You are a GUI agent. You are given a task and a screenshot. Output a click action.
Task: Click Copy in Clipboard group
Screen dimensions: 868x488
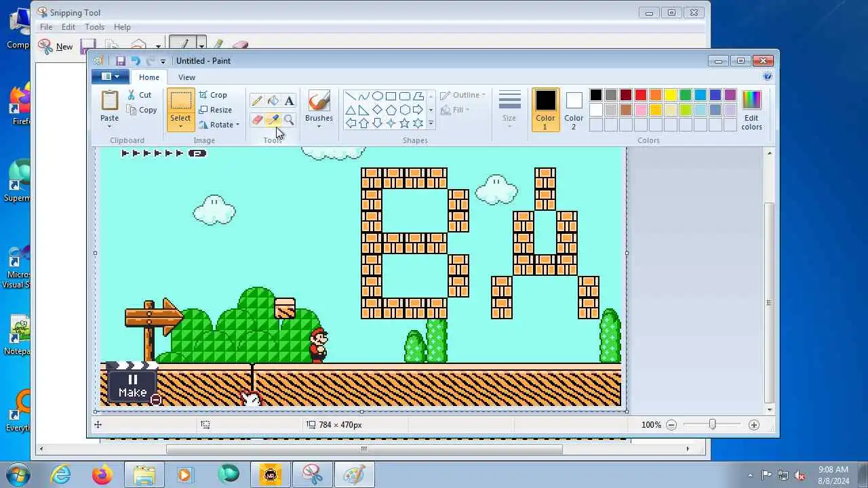[x=142, y=110]
